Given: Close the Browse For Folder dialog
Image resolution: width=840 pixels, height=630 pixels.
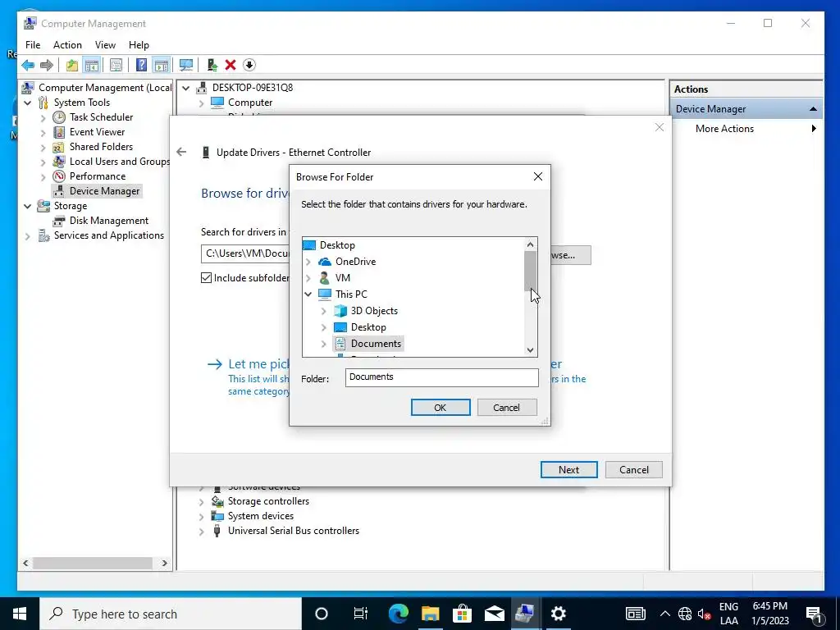Looking at the screenshot, I should tap(538, 177).
